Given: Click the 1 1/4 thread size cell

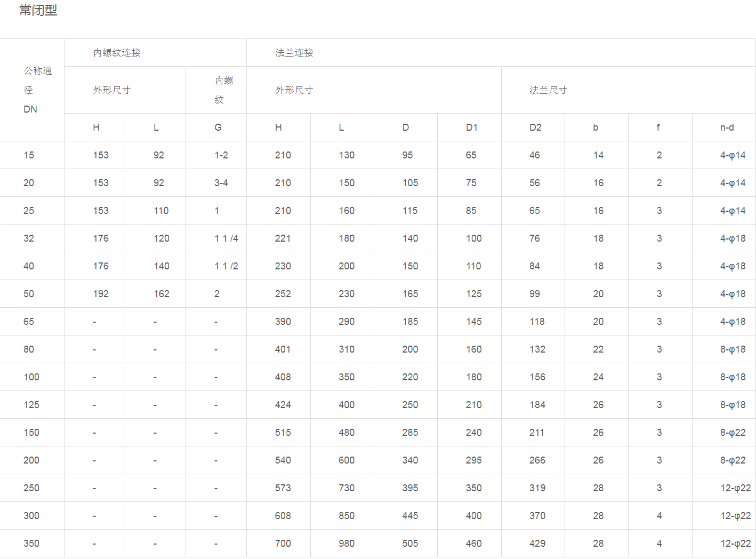Looking at the screenshot, I should (x=226, y=238).
